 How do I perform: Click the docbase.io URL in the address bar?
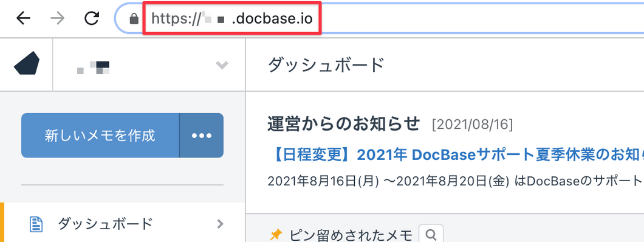[x=231, y=18]
